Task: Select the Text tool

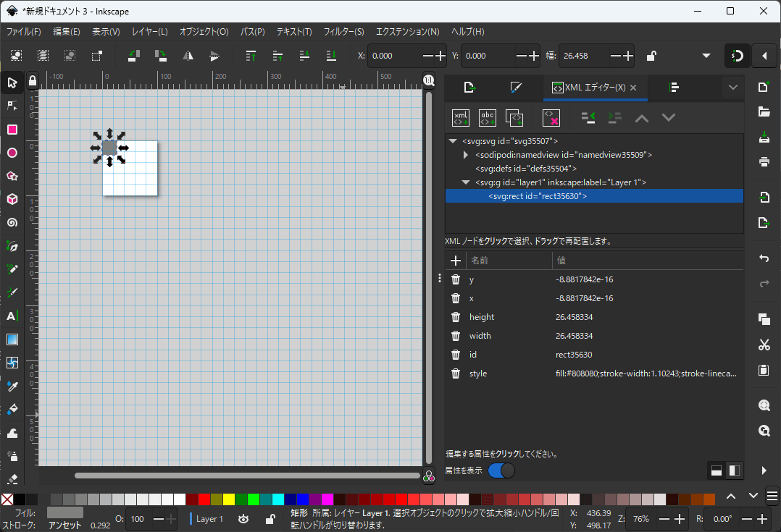Action: point(12,316)
